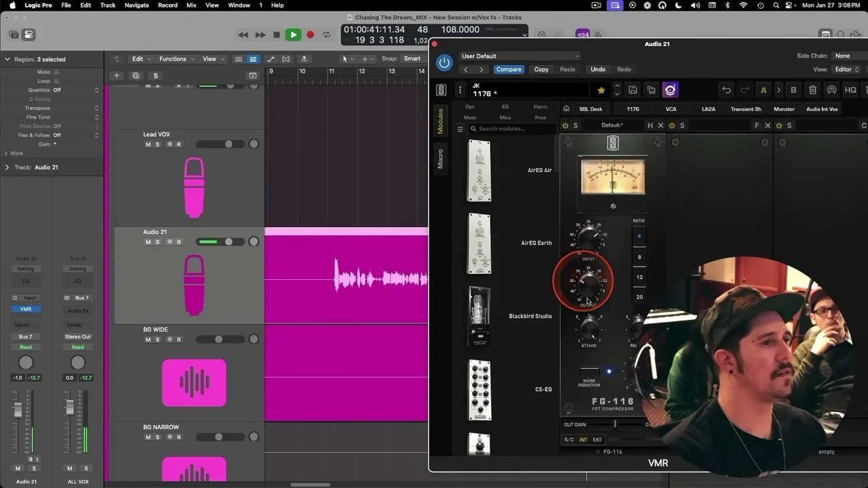Image resolution: width=868 pixels, height=488 pixels.
Task: Toggle Cycle mode in the transport
Action: point(327,35)
